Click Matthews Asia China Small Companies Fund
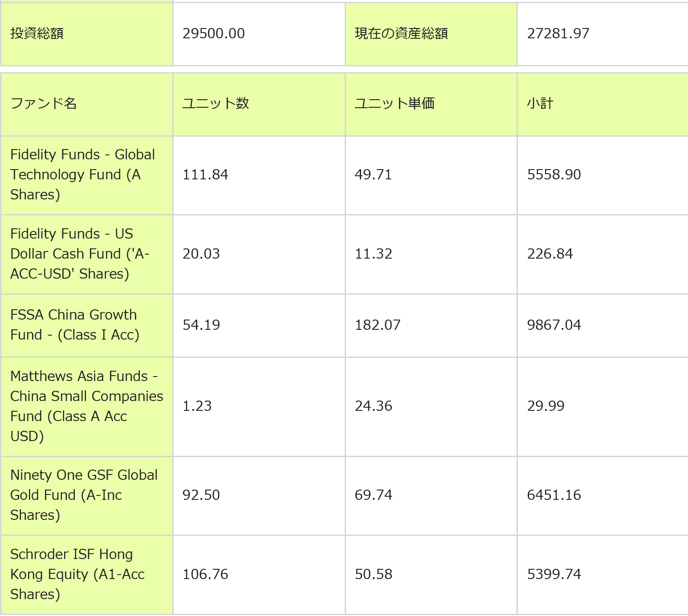 tap(86, 406)
